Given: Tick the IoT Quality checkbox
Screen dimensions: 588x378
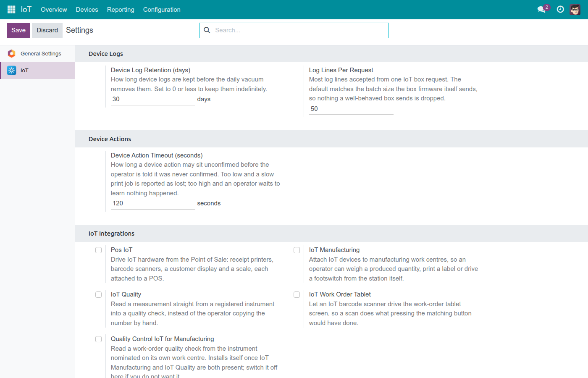Looking at the screenshot, I should (98, 294).
